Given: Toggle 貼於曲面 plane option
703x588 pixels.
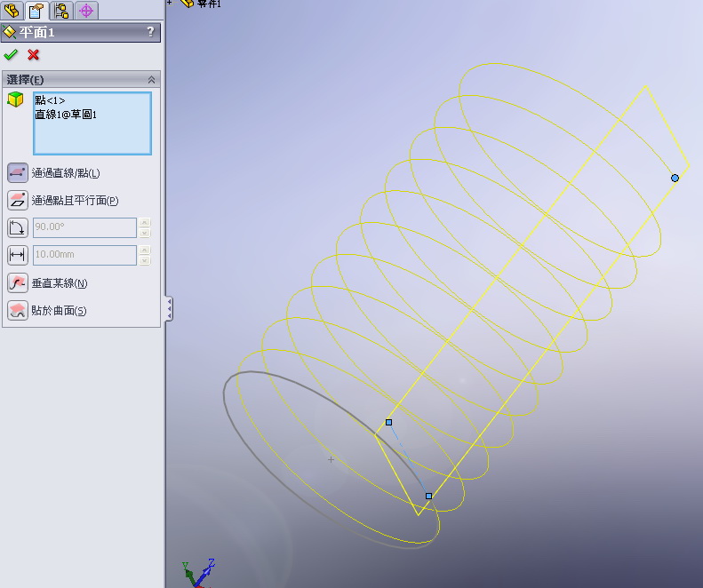Looking at the screenshot, I should click(x=18, y=311).
